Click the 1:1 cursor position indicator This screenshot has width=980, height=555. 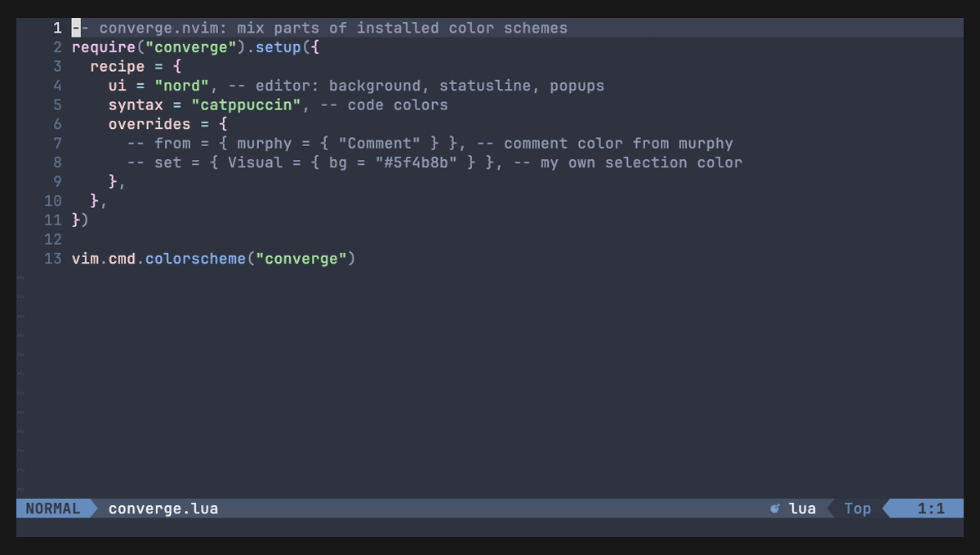[x=931, y=508]
